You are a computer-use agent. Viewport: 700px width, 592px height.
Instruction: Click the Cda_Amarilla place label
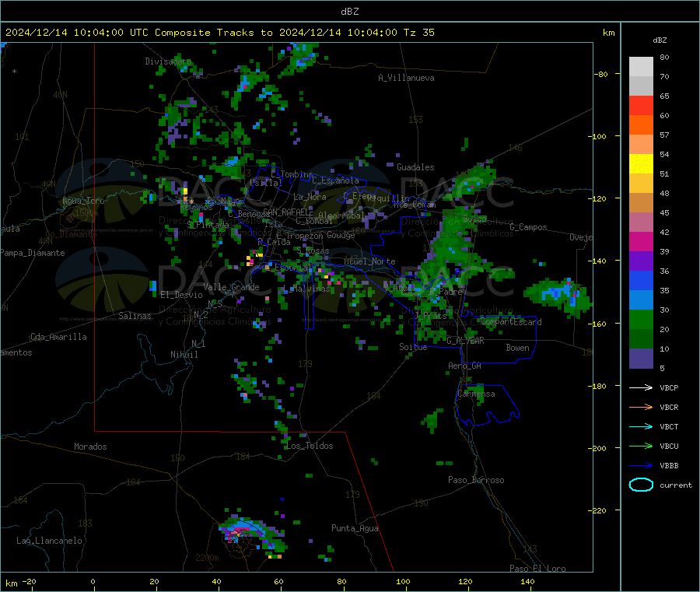coord(58,337)
